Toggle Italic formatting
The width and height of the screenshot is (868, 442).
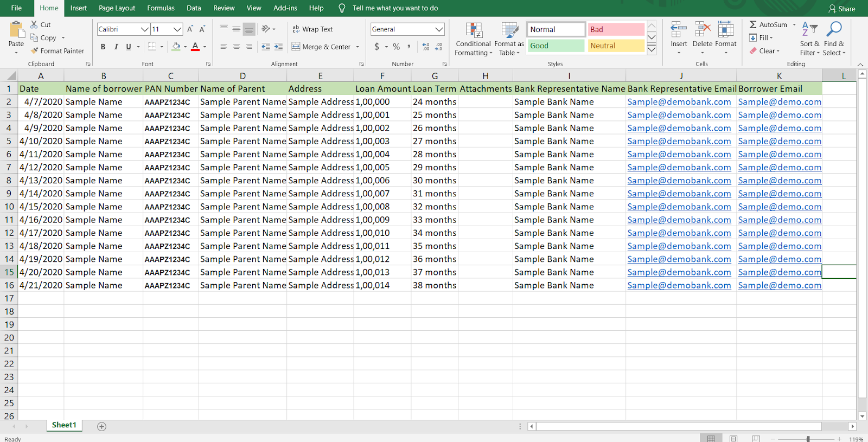point(116,47)
